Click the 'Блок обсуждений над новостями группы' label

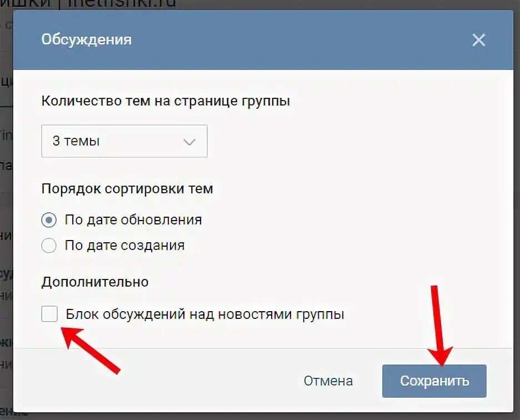tap(205, 314)
